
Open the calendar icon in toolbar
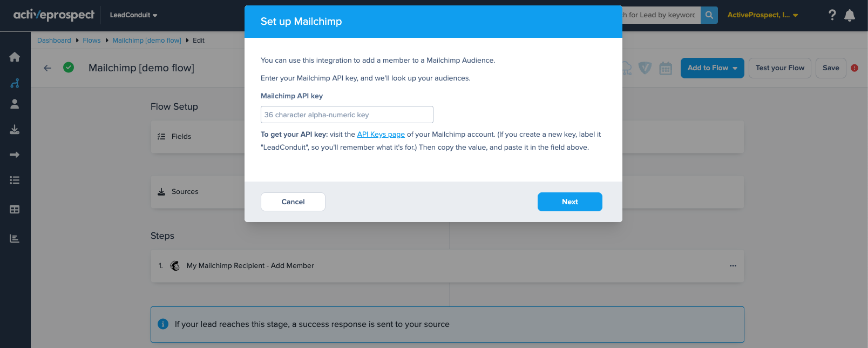(x=666, y=68)
